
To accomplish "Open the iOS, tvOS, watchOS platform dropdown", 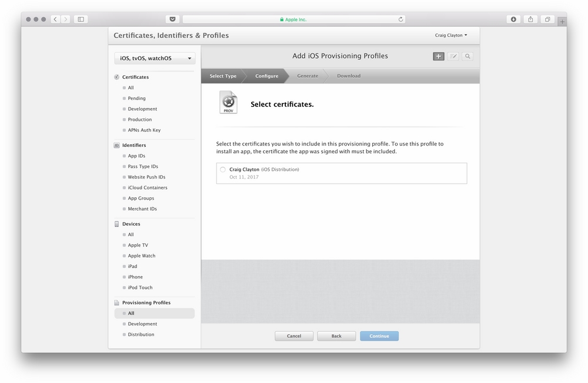I will pos(155,58).
